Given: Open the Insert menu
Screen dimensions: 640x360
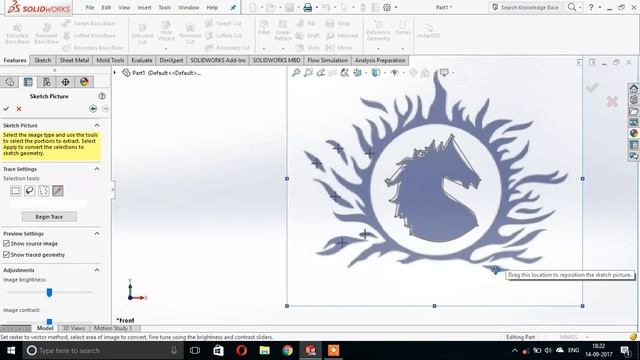Looking at the screenshot, I should (144, 7).
